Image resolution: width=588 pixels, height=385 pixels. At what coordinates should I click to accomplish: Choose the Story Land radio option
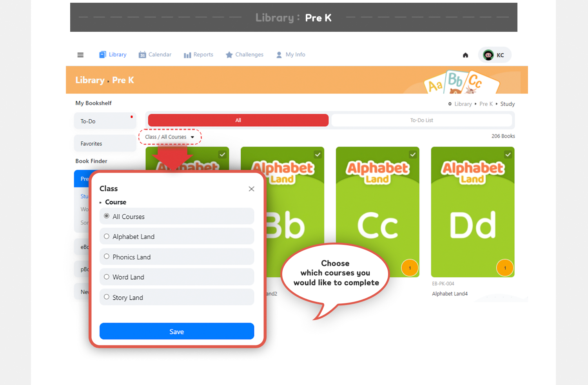pos(107,297)
